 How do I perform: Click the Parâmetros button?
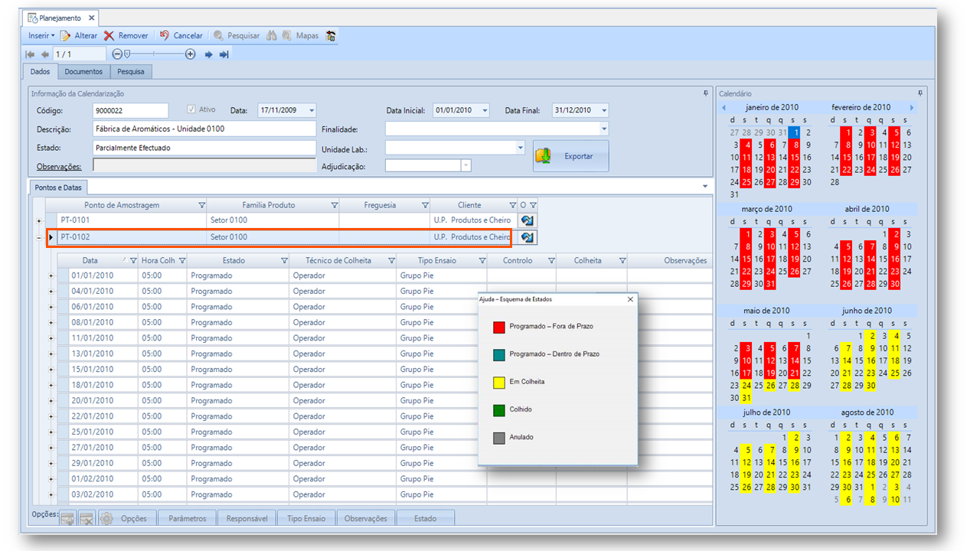(188, 518)
